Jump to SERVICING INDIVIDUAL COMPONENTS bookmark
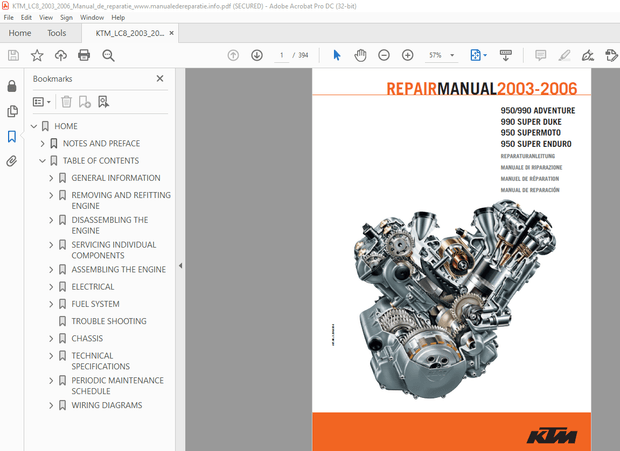 (x=114, y=250)
